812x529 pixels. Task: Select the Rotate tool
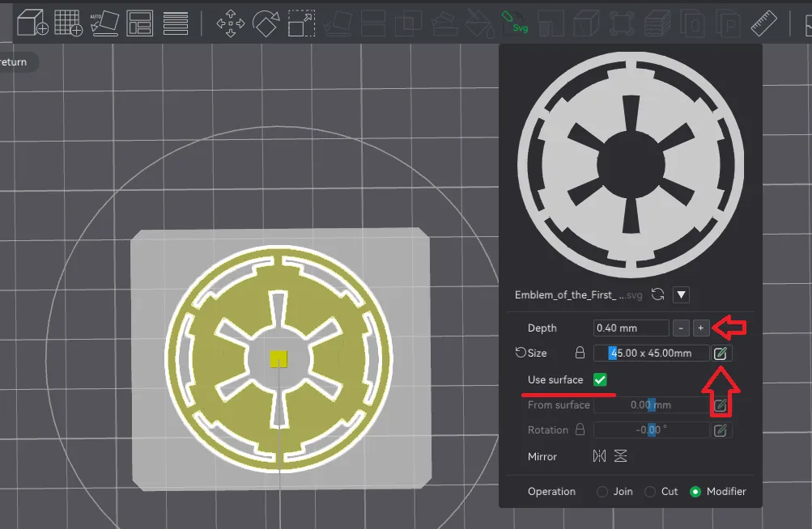pyautogui.click(x=266, y=23)
